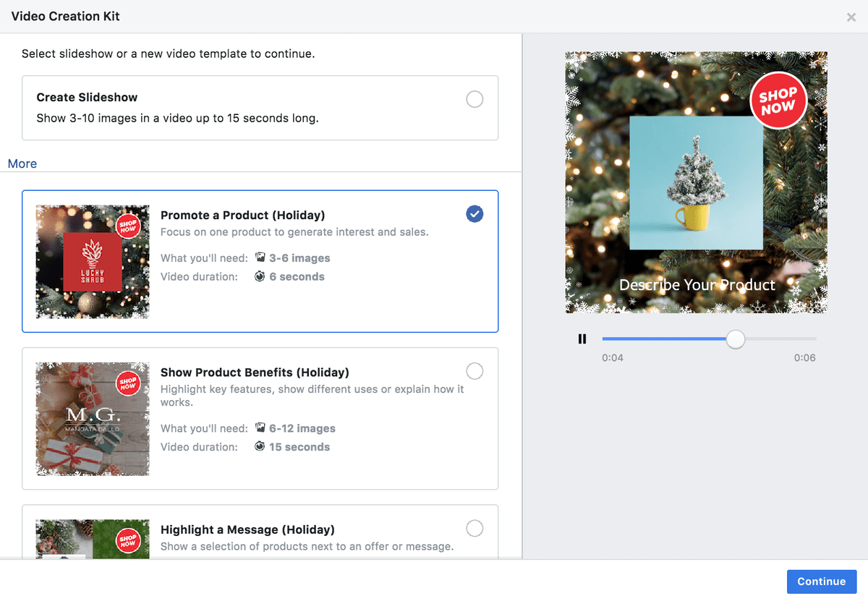Click the Show Product Benefits (Holiday) title
Screen dimensions: 868x604
point(255,373)
